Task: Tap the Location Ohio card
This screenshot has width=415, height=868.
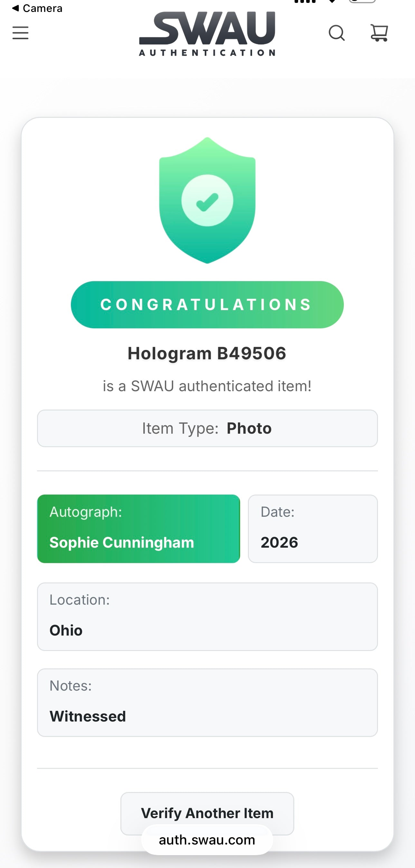Action: [207, 617]
